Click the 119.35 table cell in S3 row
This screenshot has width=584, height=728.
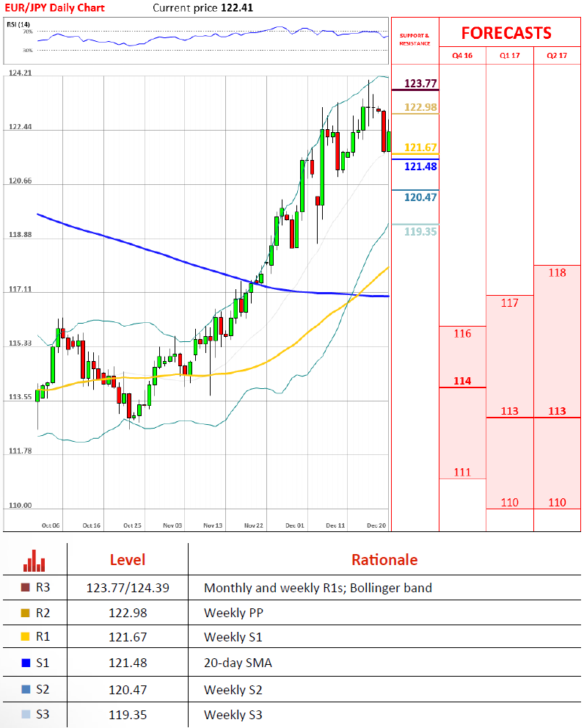(128, 715)
